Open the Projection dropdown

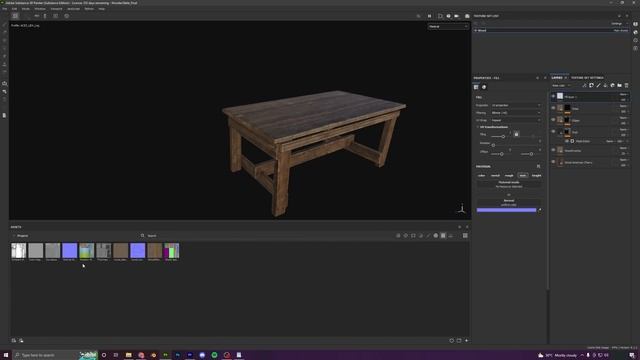click(516, 105)
